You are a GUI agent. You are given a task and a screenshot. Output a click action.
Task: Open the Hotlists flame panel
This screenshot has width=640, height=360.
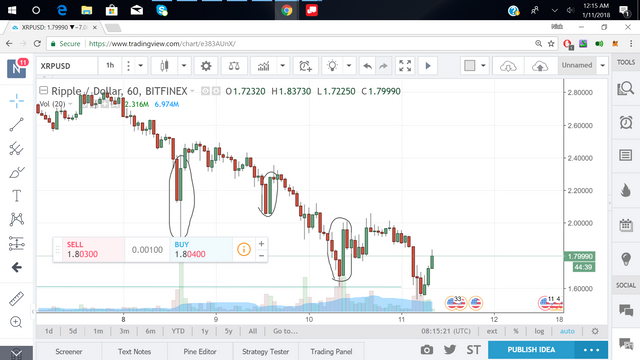pyautogui.click(x=626, y=190)
